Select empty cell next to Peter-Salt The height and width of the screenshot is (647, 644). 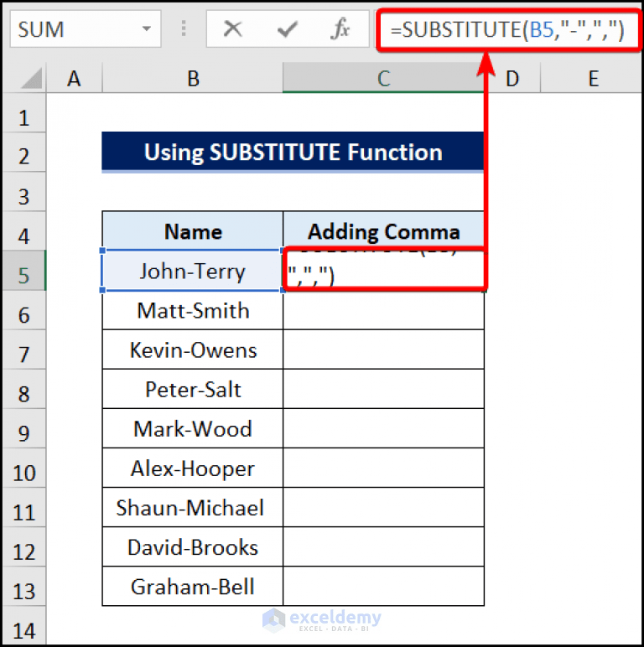pos(383,389)
